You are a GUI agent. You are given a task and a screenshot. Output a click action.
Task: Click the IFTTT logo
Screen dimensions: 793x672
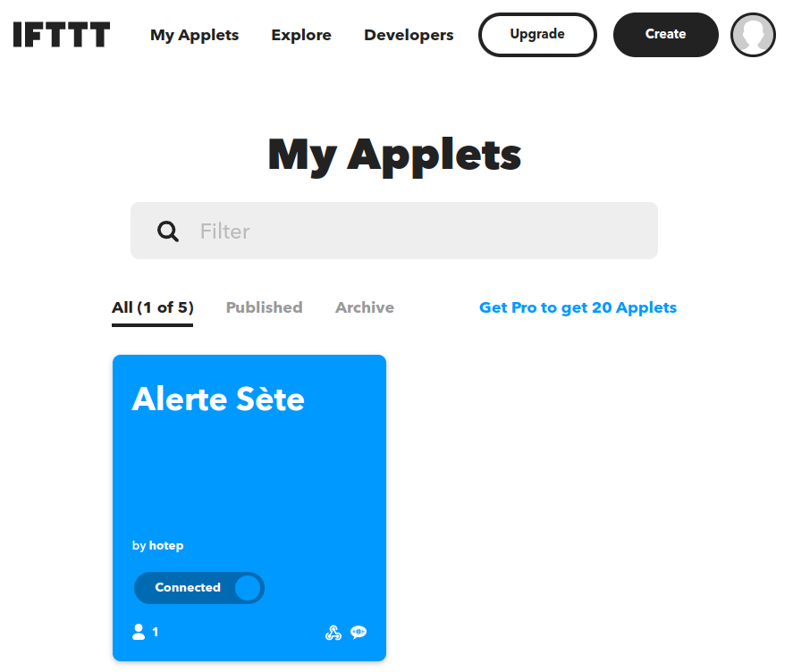[x=62, y=35]
